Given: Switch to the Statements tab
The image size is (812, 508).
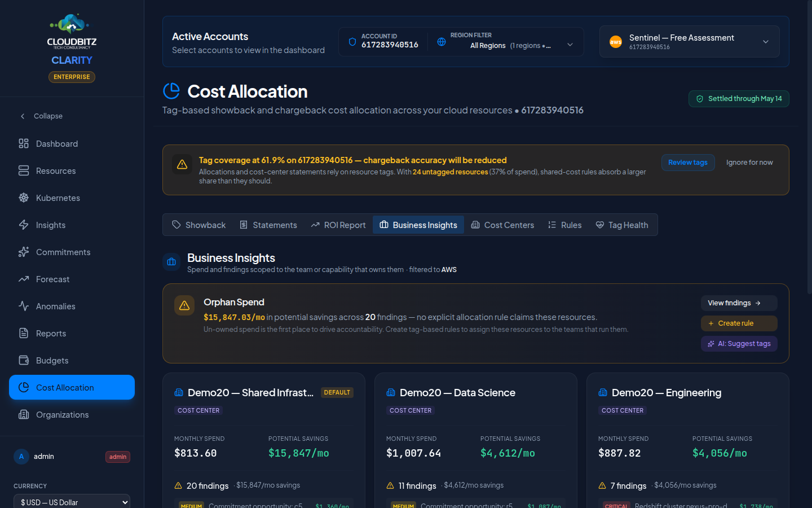Looking at the screenshot, I should tap(268, 225).
